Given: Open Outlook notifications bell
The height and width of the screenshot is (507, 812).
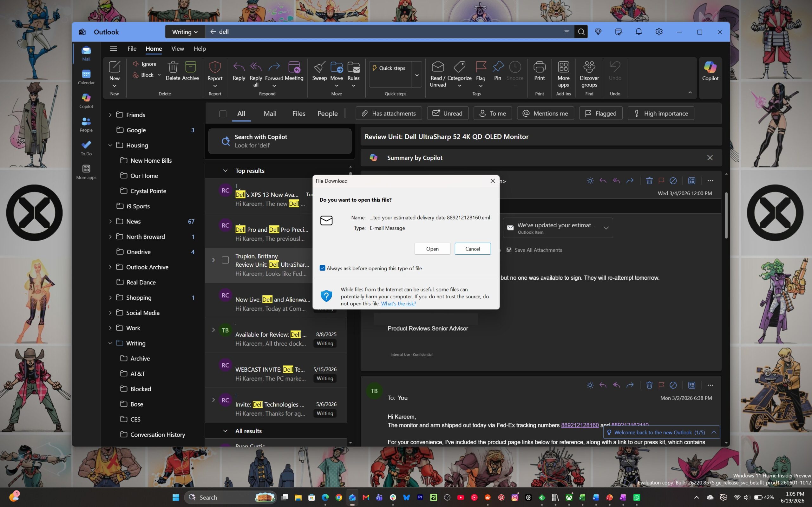Looking at the screenshot, I should coord(638,32).
